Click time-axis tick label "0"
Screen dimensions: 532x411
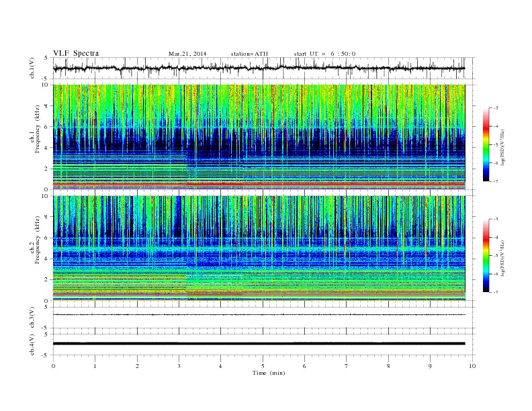click(53, 366)
